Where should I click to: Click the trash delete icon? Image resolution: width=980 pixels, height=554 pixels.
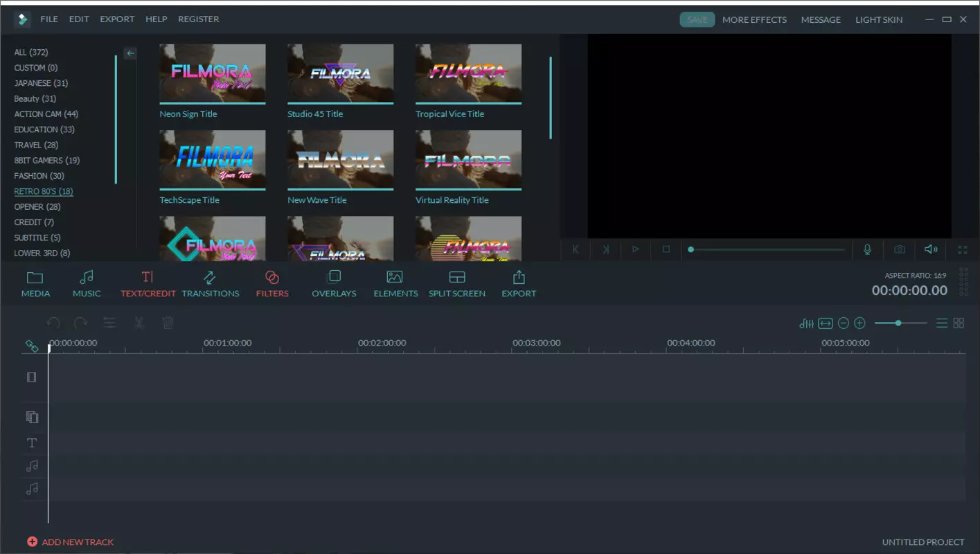coord(168,323)
